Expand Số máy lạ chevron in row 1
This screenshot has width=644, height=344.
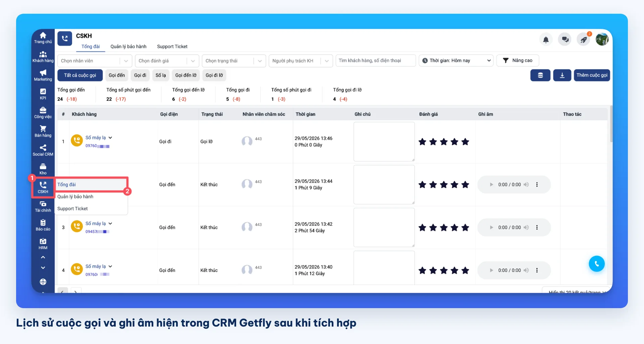click(x=110, y=138)
